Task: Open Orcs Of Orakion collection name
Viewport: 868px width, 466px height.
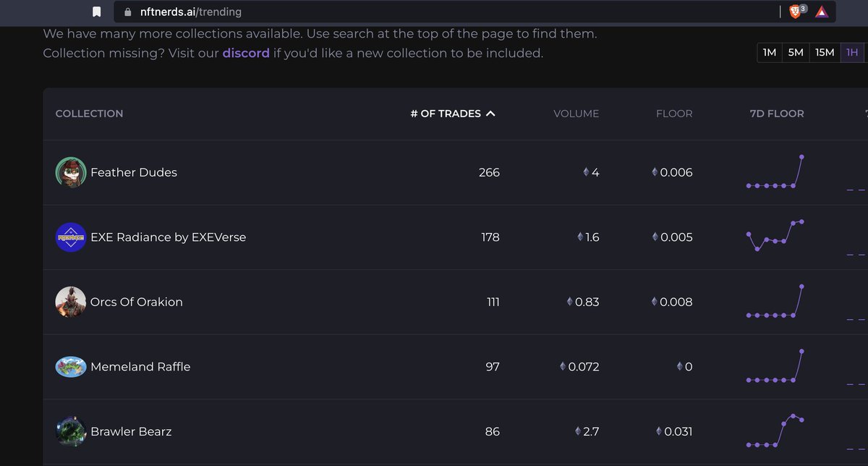Action: pos(137,302)
